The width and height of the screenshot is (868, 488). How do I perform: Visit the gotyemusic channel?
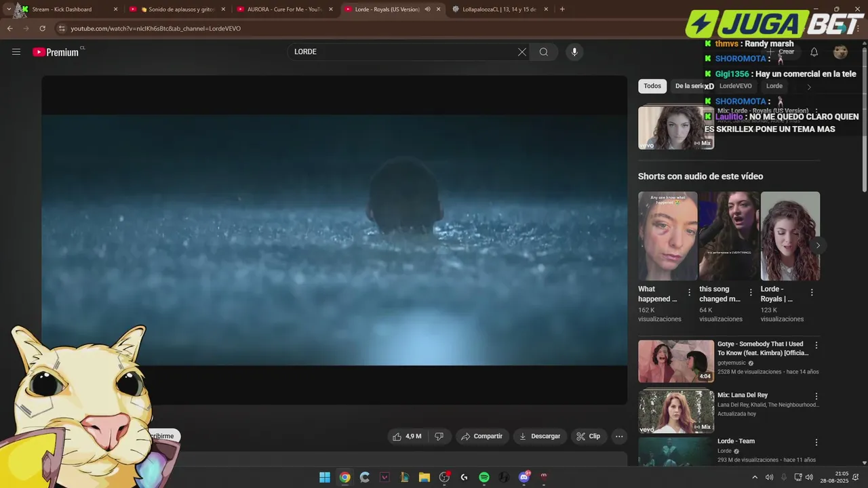731,363
